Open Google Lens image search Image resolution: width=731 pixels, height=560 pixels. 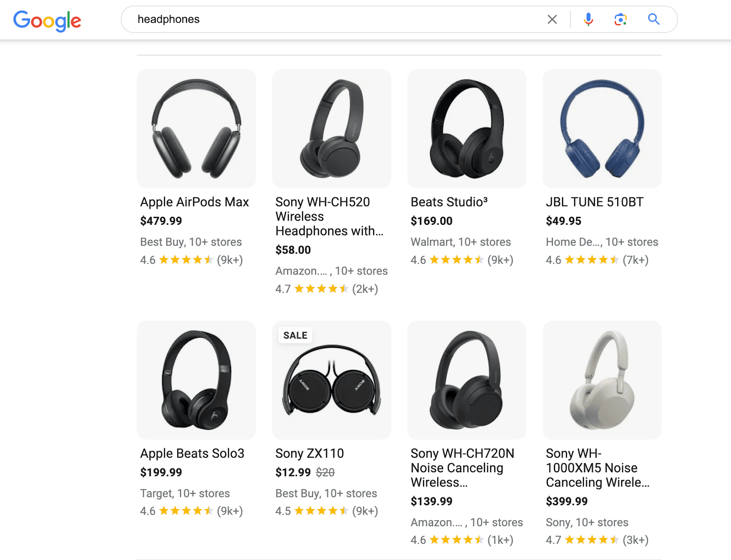pos(620,19)
